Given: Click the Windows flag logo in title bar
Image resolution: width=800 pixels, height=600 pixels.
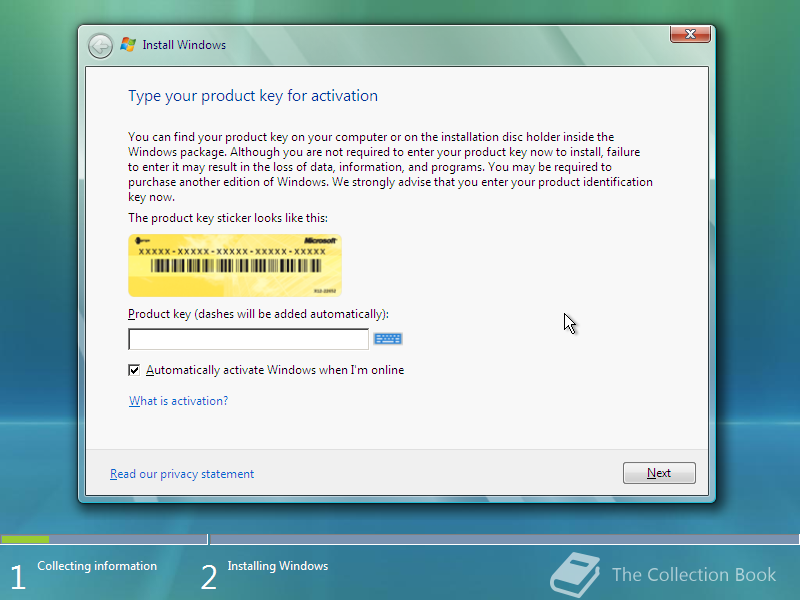Looking at the screenshot, I should click(x=128, y=44).
